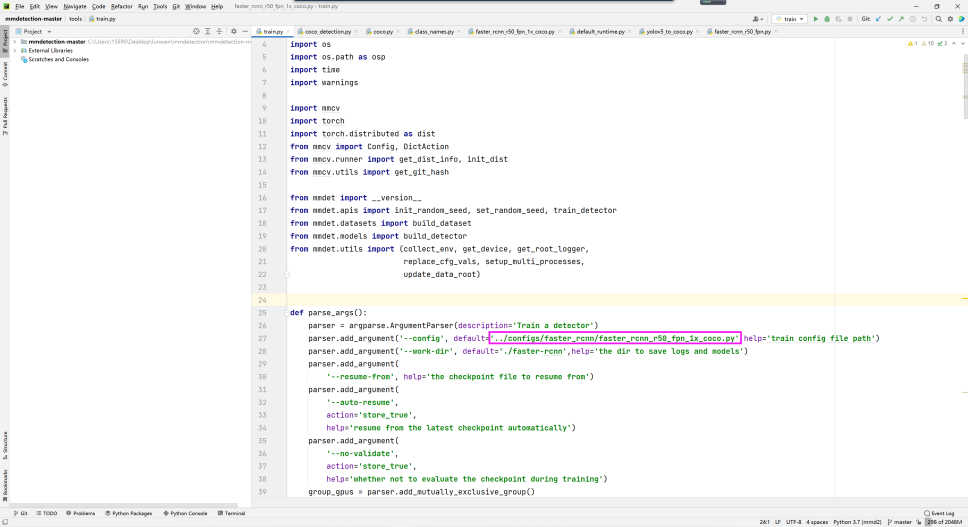Open the Navigate menu
The width and height of the screenshot is (968, 527).
click(75, 6)
